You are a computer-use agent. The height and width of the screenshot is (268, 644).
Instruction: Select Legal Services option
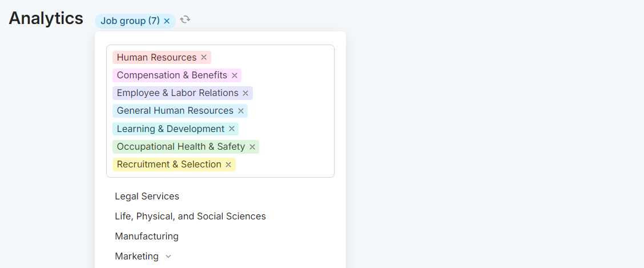(x=147, y=196)
